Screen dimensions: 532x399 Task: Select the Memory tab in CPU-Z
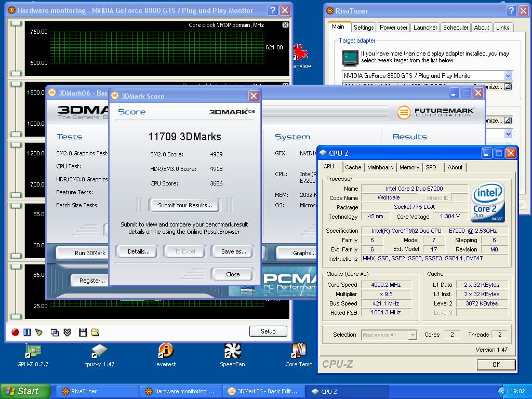click(409, 167)
